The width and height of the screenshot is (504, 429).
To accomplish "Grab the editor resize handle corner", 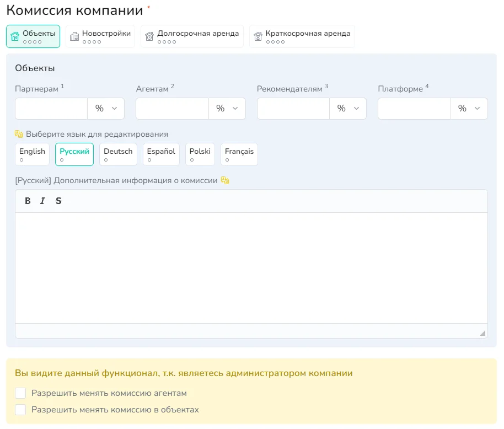I will click(x=482, y=333).
